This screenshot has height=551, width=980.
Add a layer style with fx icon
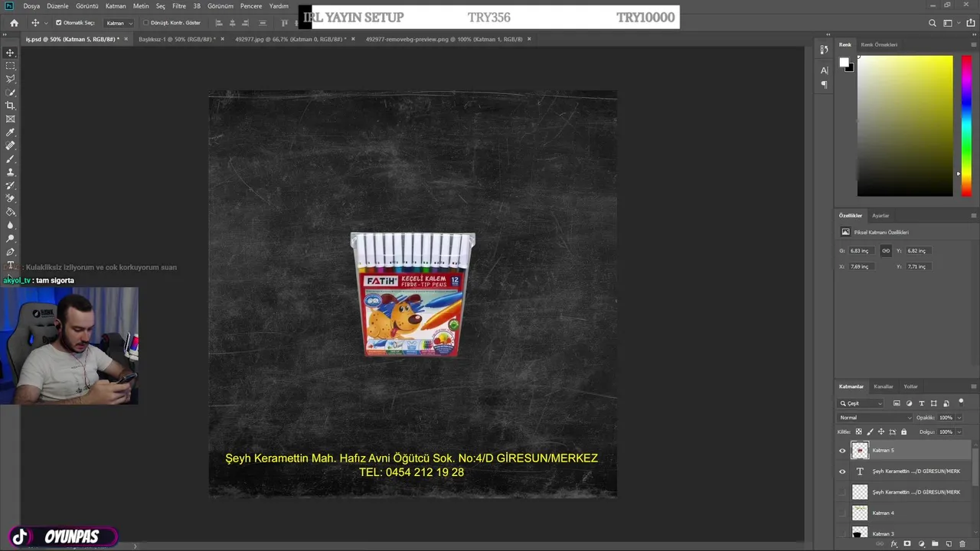coord(893,544)
